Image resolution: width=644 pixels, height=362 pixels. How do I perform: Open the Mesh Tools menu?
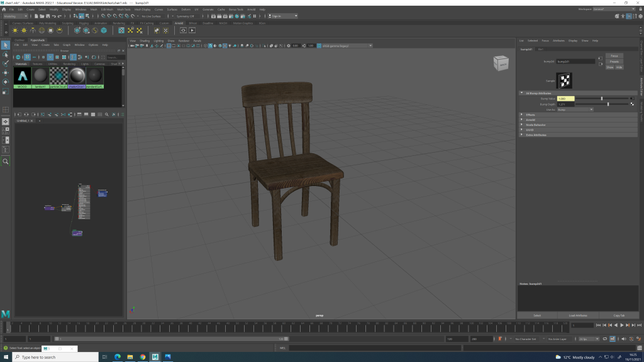[x=124, y=9]
